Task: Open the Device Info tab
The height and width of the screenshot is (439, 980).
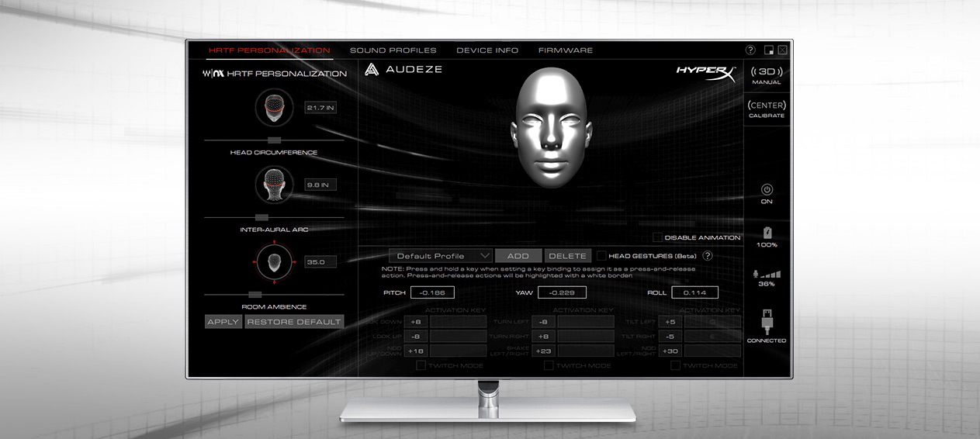Action: 487,50
